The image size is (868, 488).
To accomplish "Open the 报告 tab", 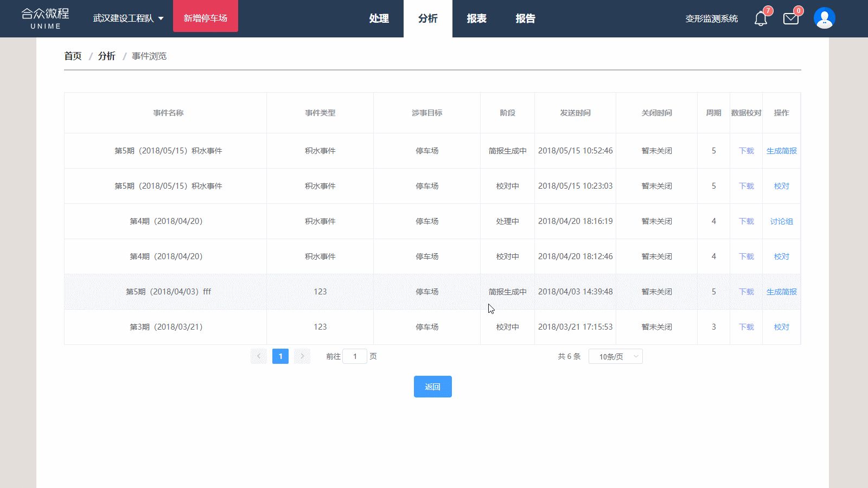I will coord(525,18).
